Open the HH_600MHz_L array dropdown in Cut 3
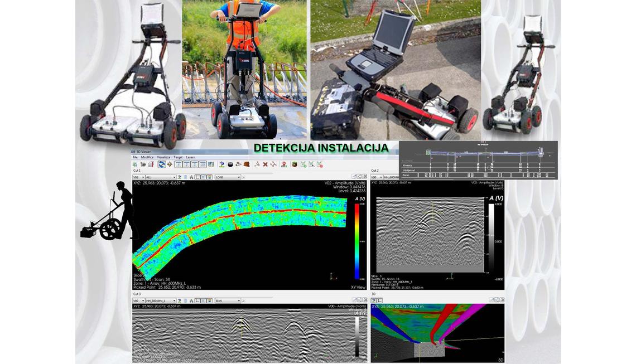The height and width of the screenshot is (364, 636). 161,300
